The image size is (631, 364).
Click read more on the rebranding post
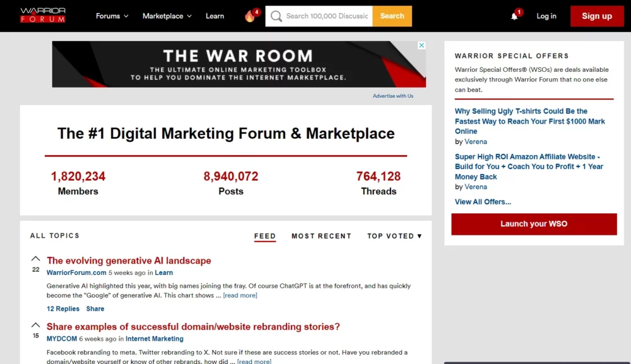coord(254,361)
